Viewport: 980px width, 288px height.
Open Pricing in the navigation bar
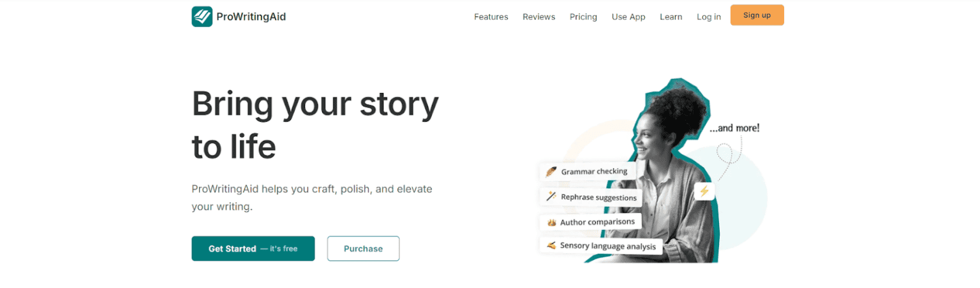pyautogui.click(x=583, y=17)
